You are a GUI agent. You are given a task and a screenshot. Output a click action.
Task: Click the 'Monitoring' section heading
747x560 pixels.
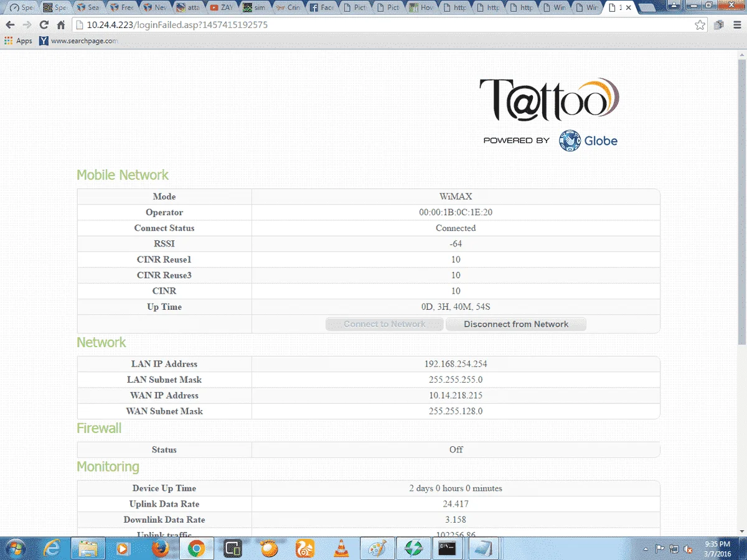[x=108, y=467]
